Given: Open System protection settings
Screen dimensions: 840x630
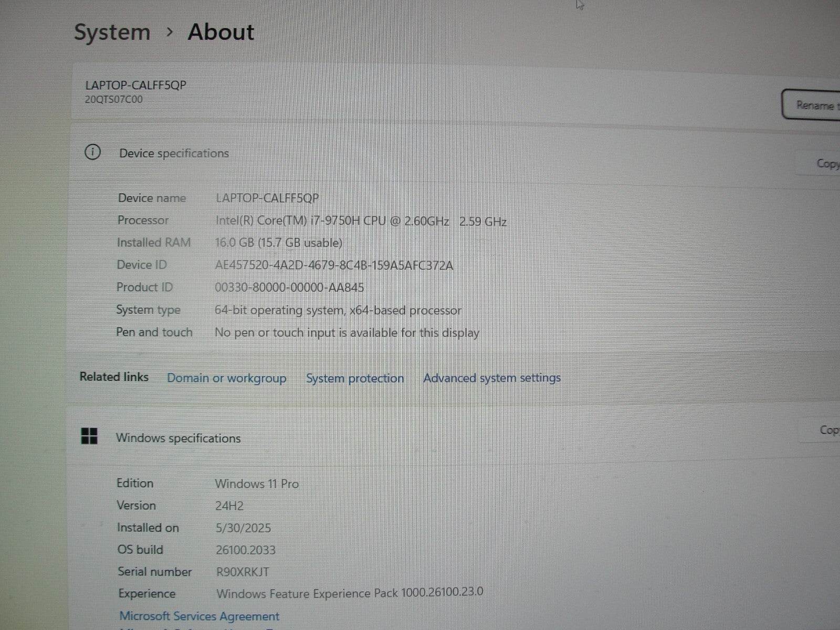Looking at the screenshot, I should coord(354,378).
